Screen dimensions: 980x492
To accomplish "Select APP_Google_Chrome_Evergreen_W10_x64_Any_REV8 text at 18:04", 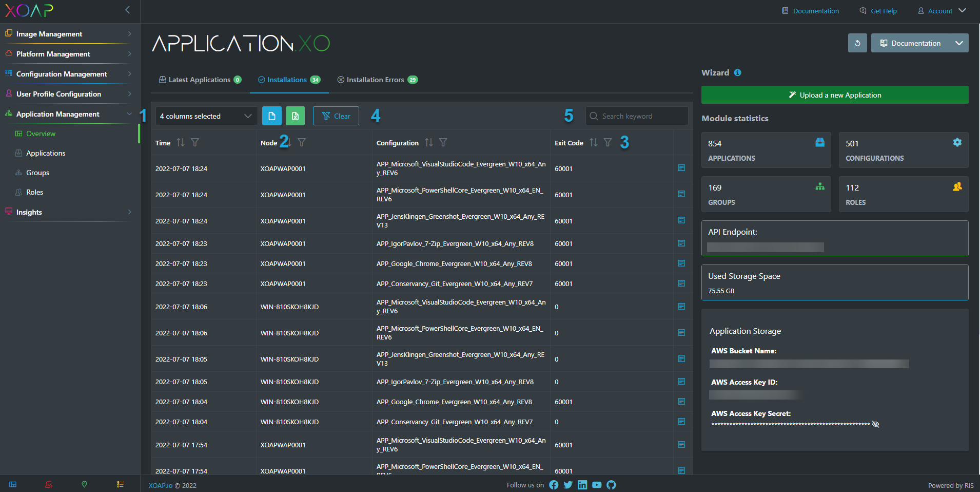I will tap(454, 402).
